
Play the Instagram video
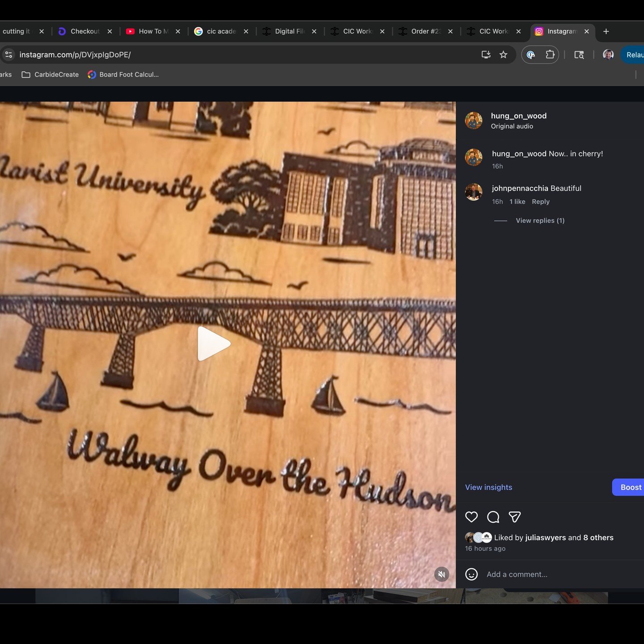click(214, 343)
